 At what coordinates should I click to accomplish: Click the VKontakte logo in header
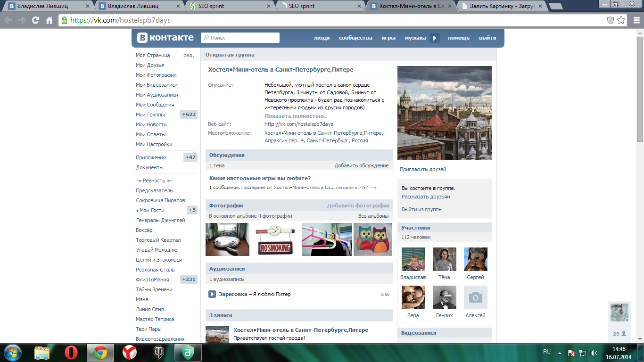165,38
